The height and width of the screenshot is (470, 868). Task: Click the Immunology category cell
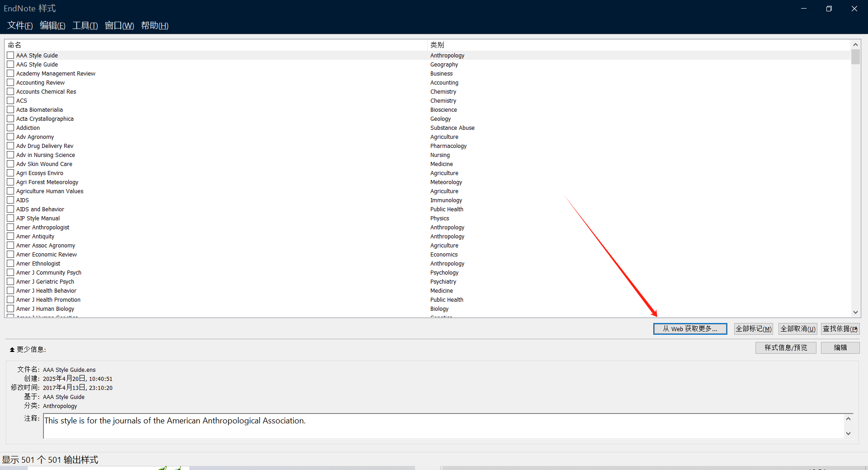click(x=446, y=200)
